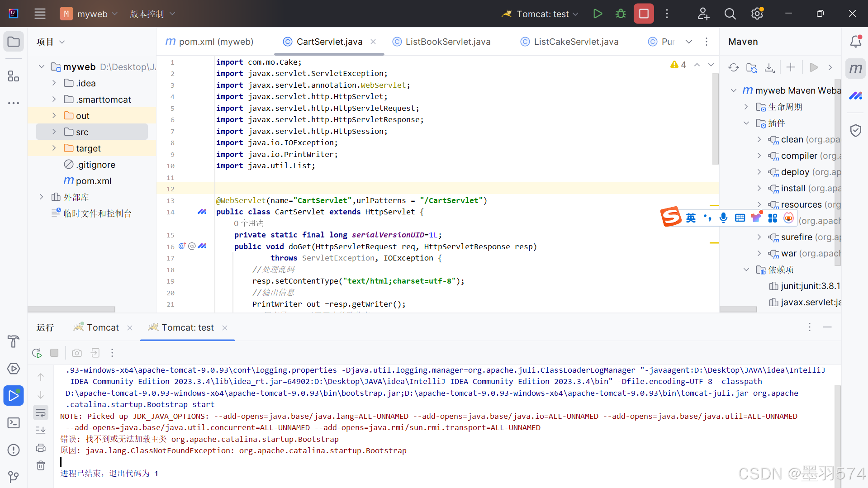
Task: Toggle the Maven tool window icon
Action: click(855, 69)
